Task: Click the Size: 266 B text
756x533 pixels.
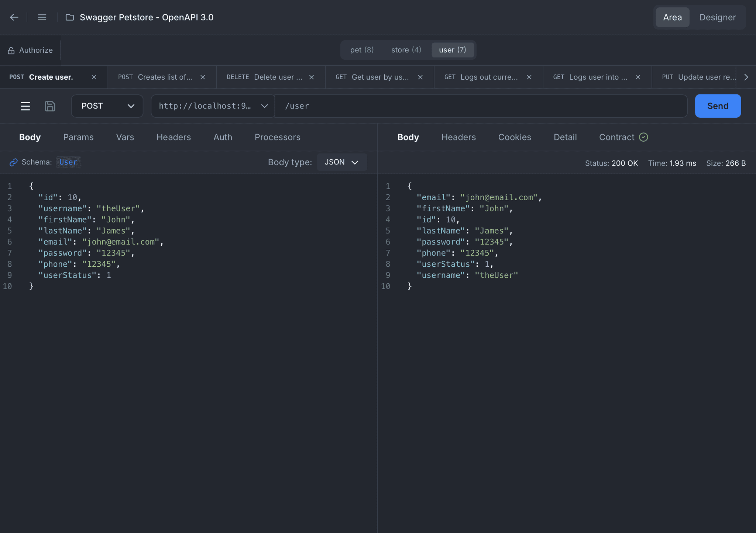Action: (726, 163)
